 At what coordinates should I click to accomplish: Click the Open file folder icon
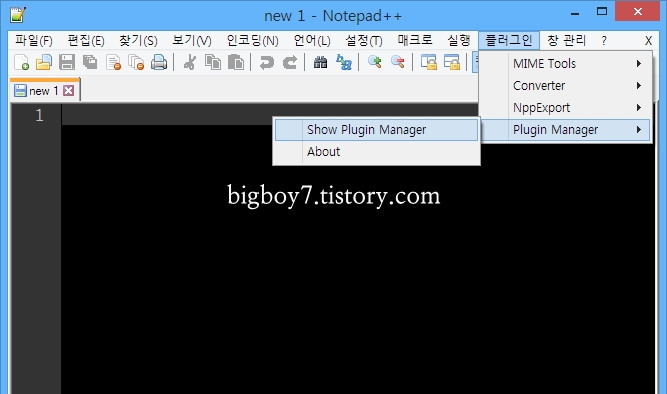44,62
